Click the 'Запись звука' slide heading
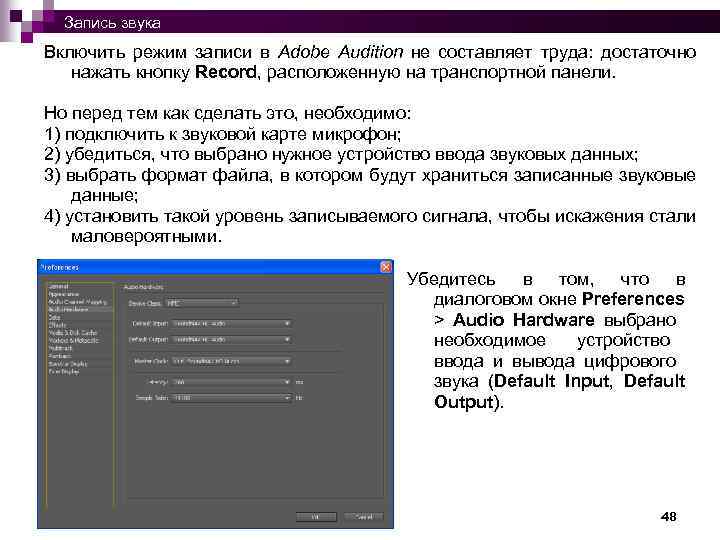This screenshot has height=540, width=720. click(112, 22)
